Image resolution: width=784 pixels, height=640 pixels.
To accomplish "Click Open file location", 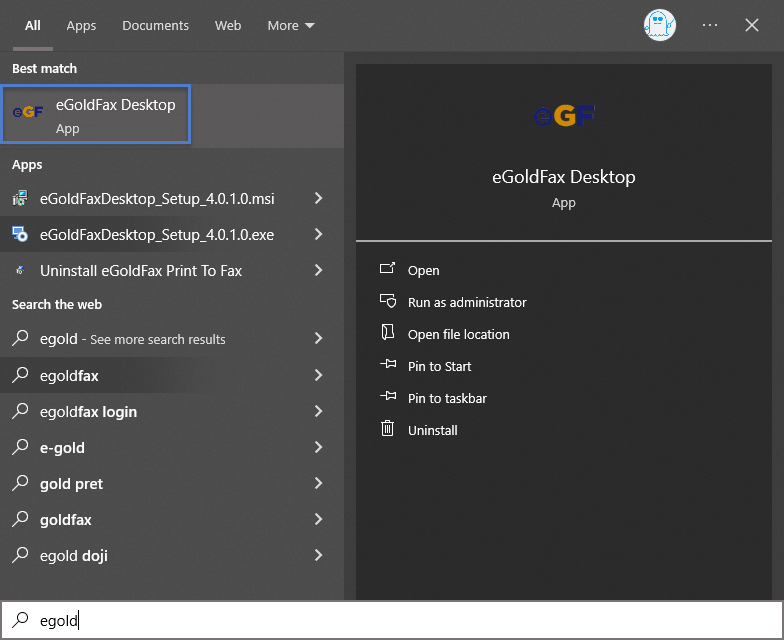I will [458, 334].
